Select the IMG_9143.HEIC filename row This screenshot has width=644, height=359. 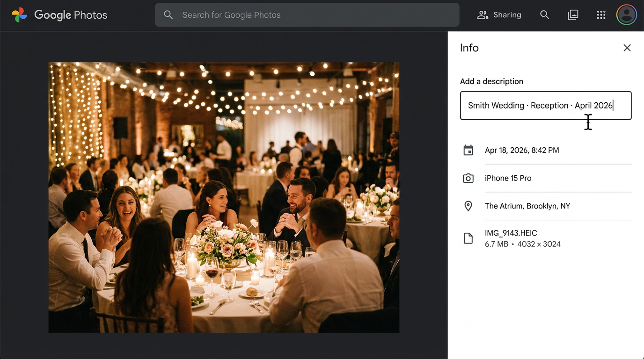tap(511, 233)
